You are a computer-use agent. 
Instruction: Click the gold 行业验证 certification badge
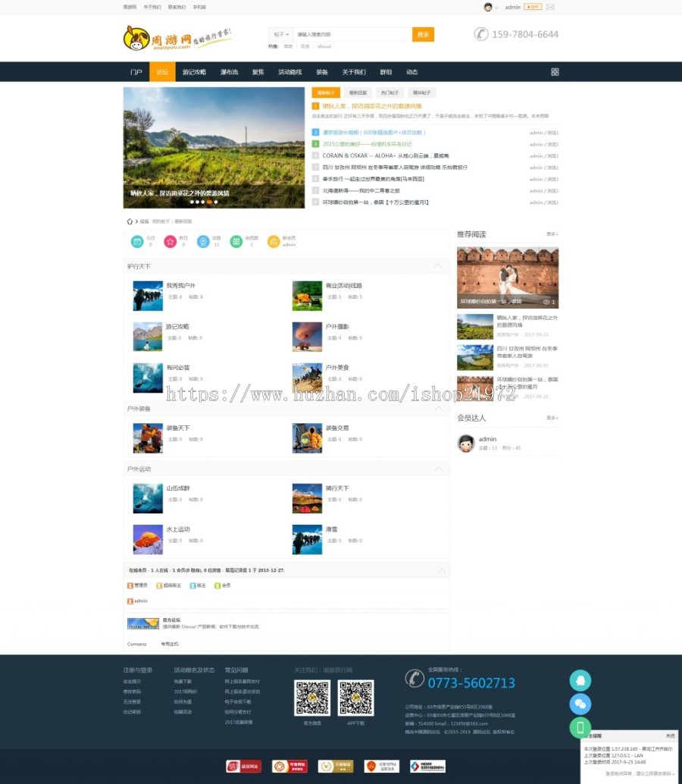click(x=335, y=766)
